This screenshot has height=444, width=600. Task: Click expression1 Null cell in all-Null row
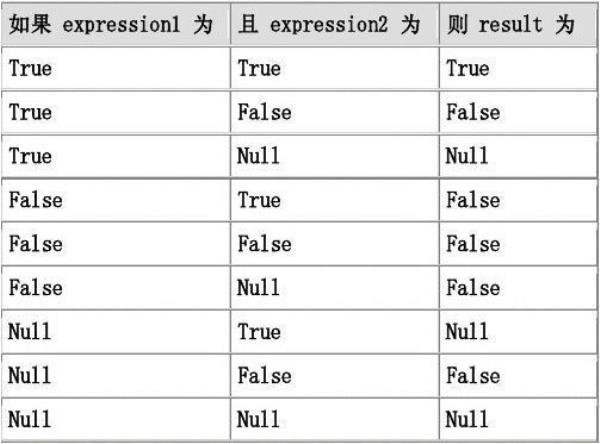click(x=116, y=419)
